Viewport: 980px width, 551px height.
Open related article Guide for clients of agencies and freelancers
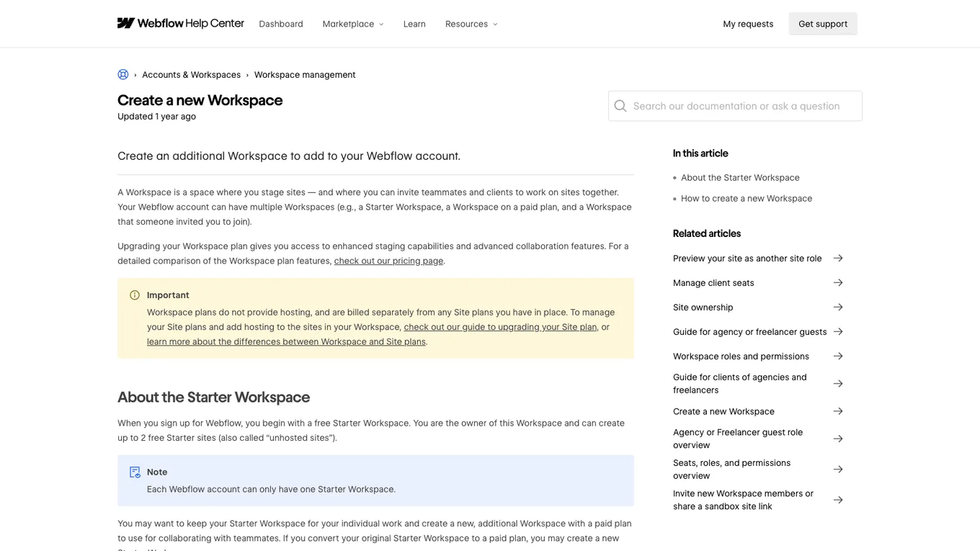point(740,383)
